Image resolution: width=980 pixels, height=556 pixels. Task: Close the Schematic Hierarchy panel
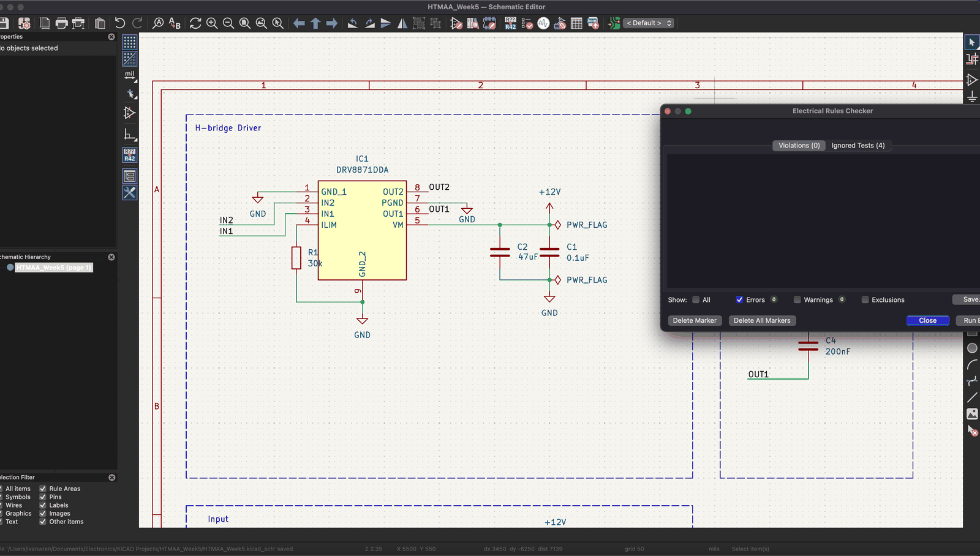coord(111,257)
